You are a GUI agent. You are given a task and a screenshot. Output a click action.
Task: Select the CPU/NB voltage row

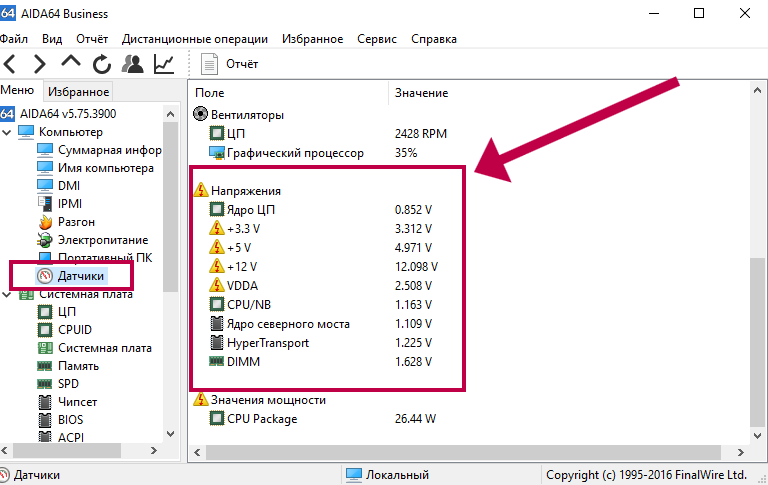(320, 304)
